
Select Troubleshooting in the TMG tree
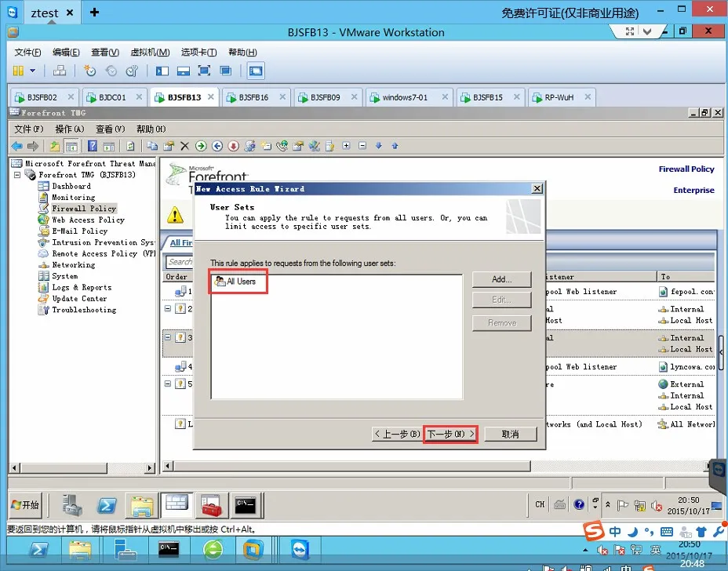pos(84,310)
